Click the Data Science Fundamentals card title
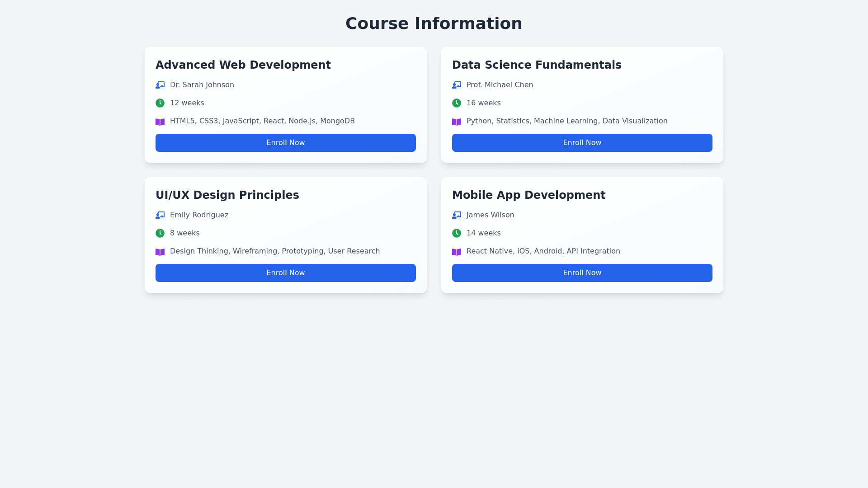 pos(537,65)
